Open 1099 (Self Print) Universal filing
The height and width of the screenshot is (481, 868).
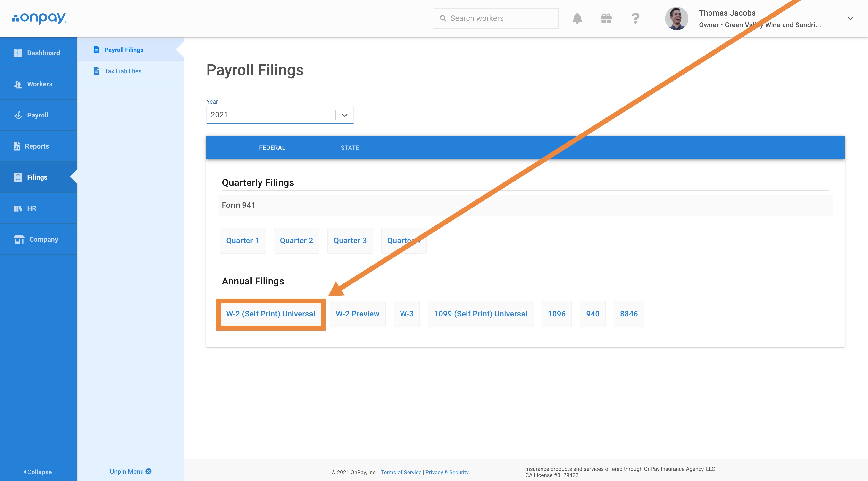[x=481, y=314]
